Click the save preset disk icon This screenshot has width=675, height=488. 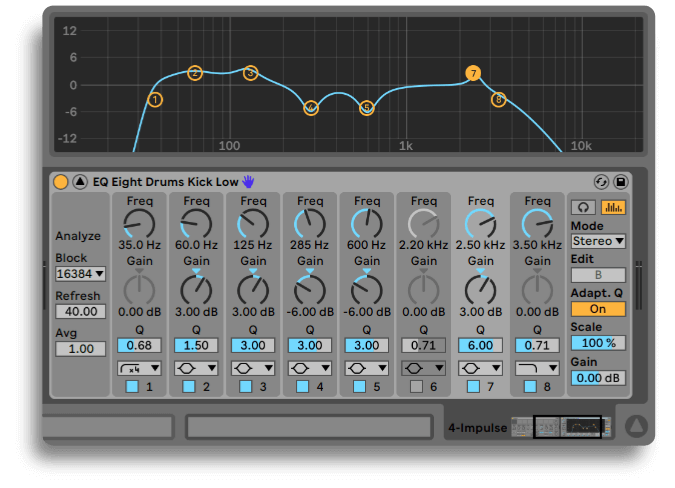coord(620,182)
